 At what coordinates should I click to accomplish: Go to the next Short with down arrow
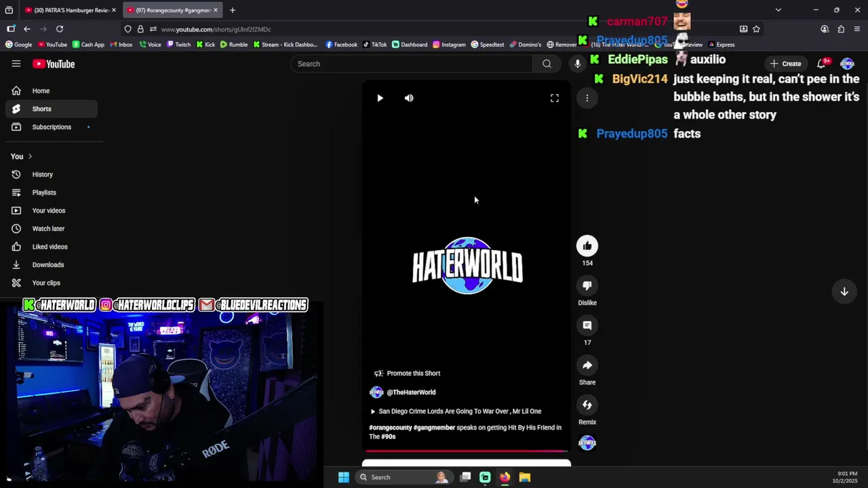(844, 291)
